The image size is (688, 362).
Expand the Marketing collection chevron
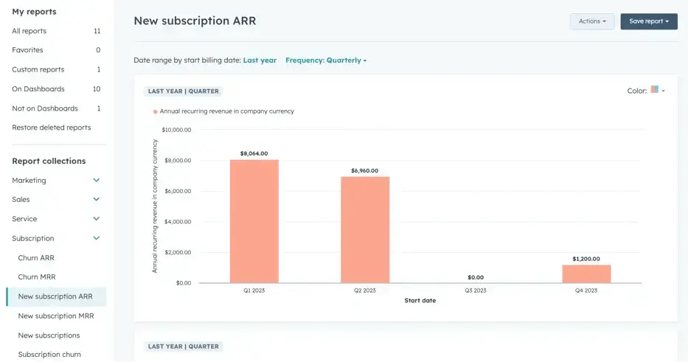click(x=96, y=180)
